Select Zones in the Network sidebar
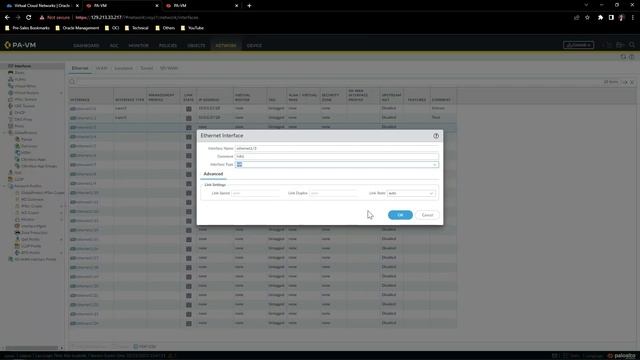 click(19, 73)
